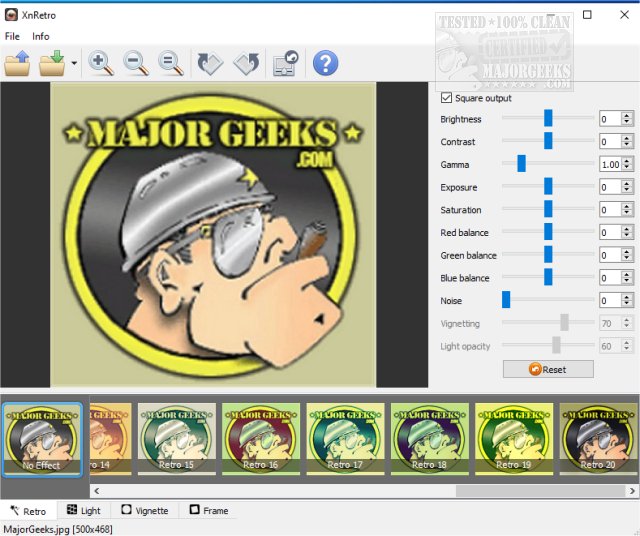Open the Info menu
The image size is (640, 536).
(41, 36)
